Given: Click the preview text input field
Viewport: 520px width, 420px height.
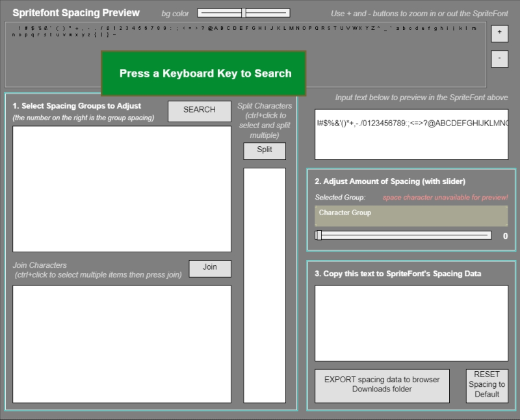Looking at the screenshot, I should point(411,135).
